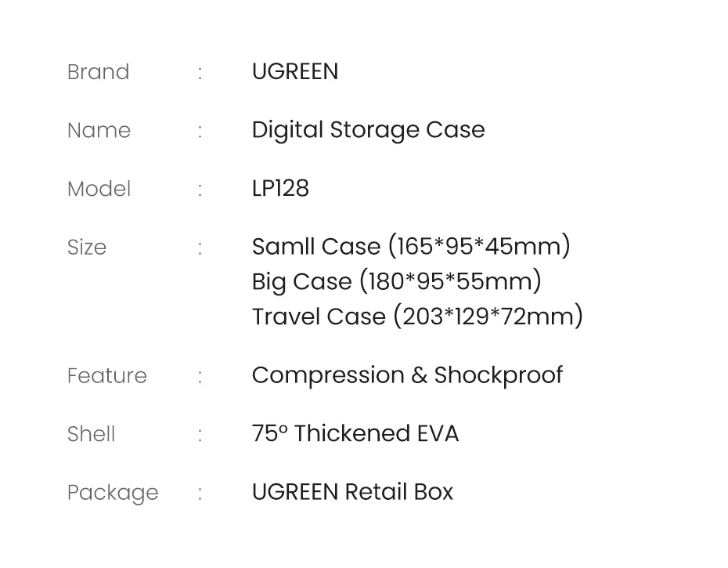Click the colon beside Size
The image size is (728, 568).
pyautogui.click(x=200, y=248)
